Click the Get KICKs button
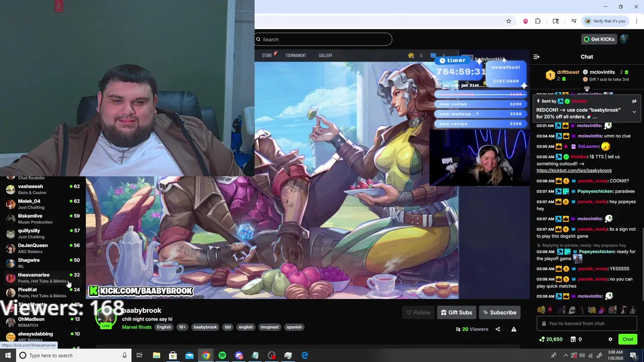This screenshot has height=362, width=644. point(599,39)
